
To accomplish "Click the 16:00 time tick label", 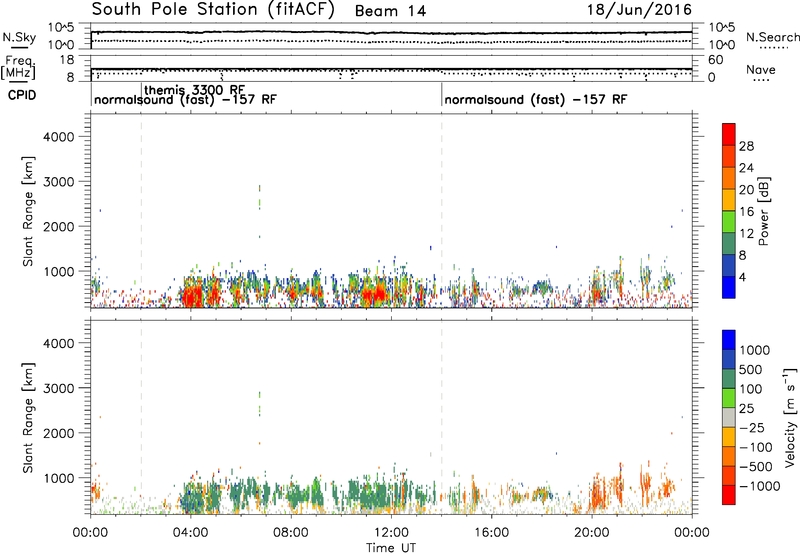I will coord(491,533).
